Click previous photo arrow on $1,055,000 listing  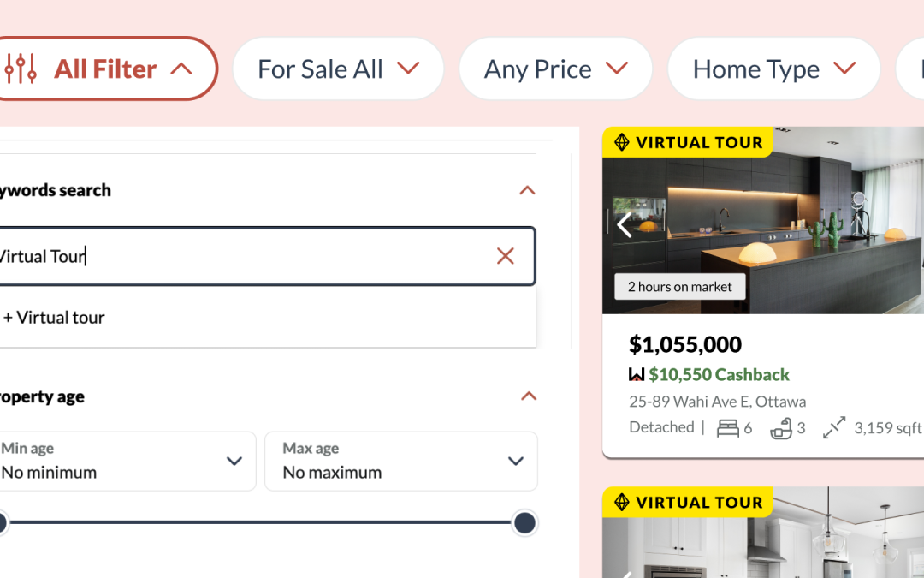624,224
